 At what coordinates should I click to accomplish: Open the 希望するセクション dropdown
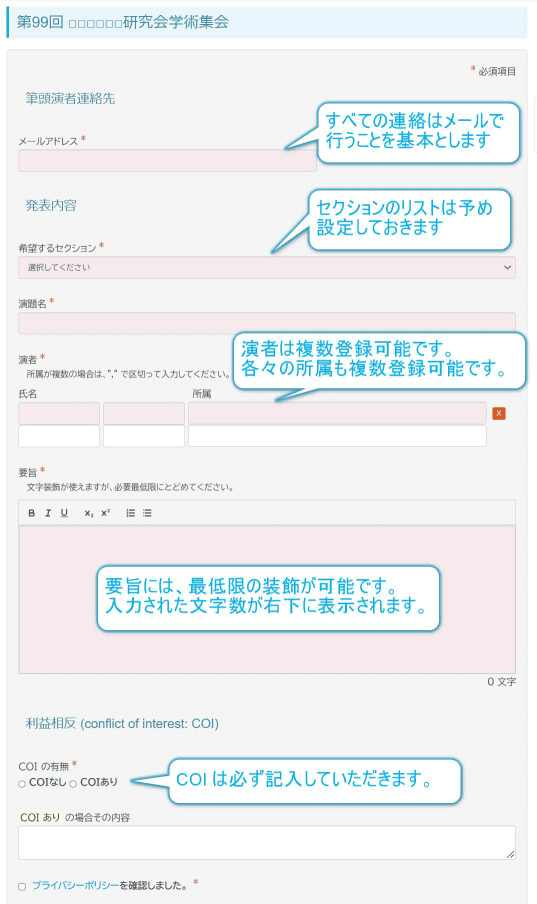[267, 268]
